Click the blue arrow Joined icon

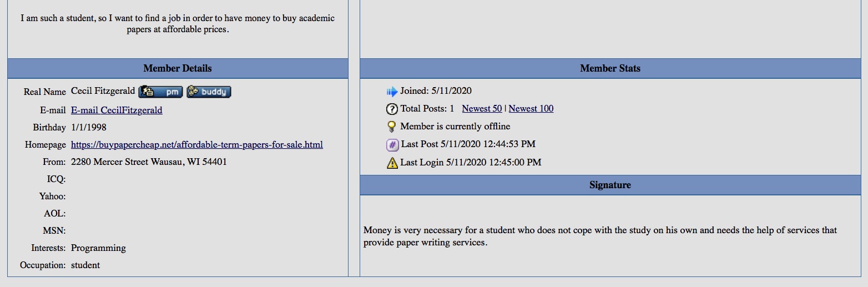pyautogui.click(x=392, y=92)
